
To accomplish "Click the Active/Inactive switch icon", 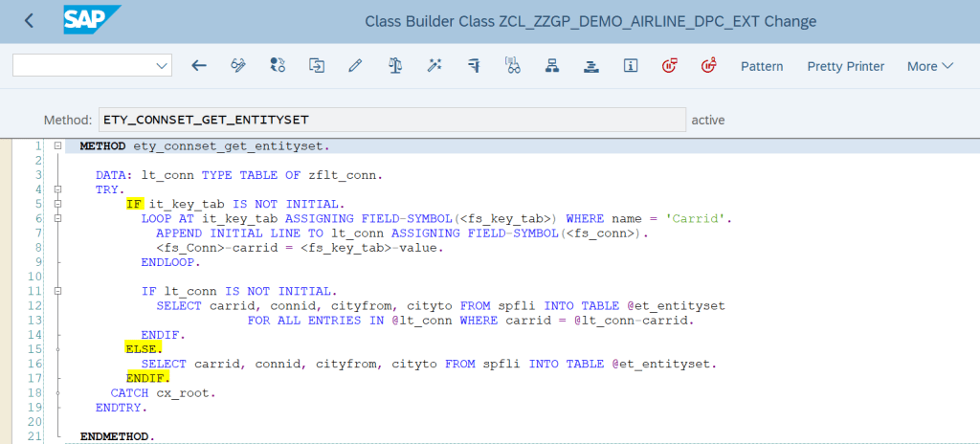I will [278, 66].
